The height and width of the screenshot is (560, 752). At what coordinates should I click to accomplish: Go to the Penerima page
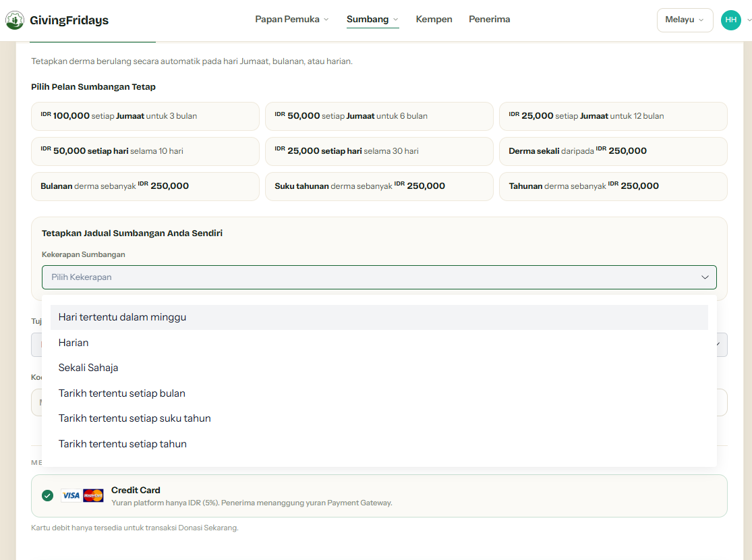(489, 19)
